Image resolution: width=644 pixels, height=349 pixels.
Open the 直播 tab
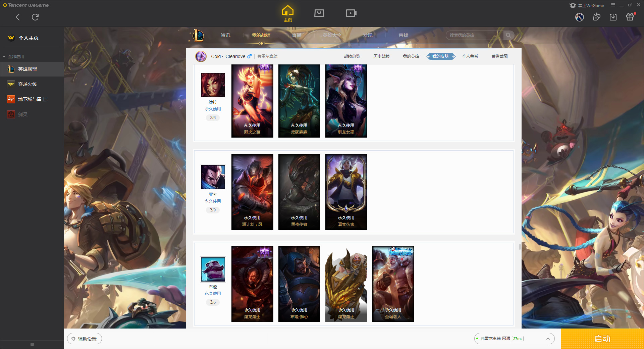point(297,35)
